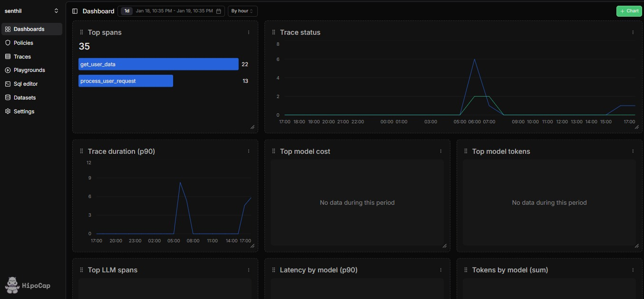
Task: Open Top spans card options menu
Action: [249, 32]
